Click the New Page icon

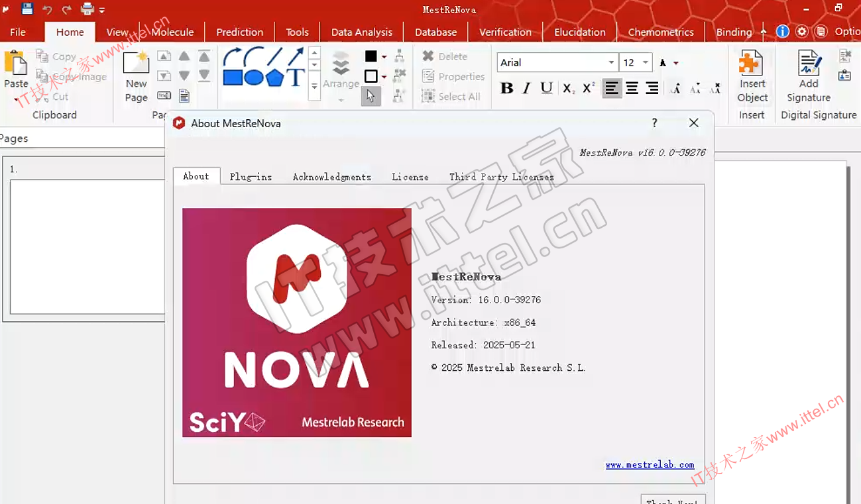pyautogui.click(x=137, y=64)
